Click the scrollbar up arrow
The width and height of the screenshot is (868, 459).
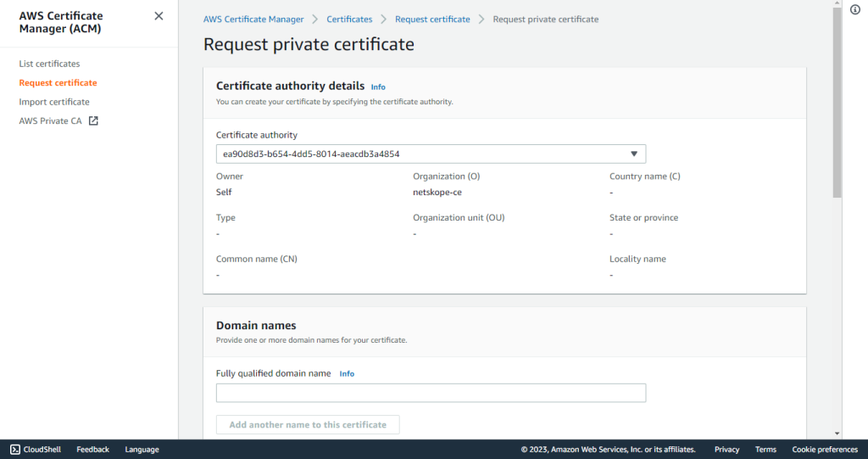pos(837,3)
